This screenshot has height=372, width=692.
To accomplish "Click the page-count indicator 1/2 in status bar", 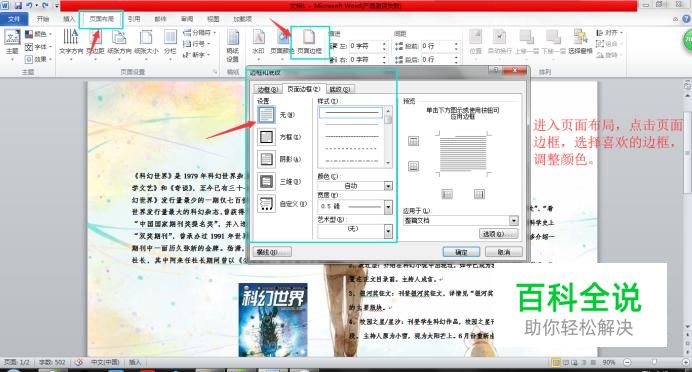I will (16, 362).
